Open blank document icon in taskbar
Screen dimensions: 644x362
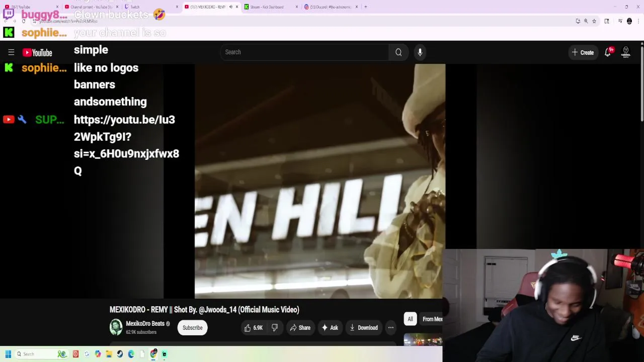click(x=142, y=354)
